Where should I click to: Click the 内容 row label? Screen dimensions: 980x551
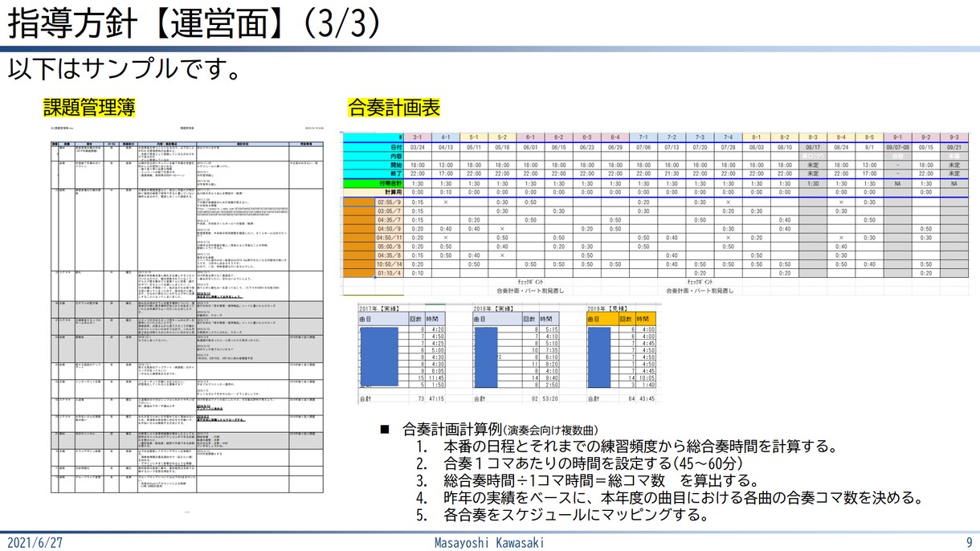click(373, 156)
